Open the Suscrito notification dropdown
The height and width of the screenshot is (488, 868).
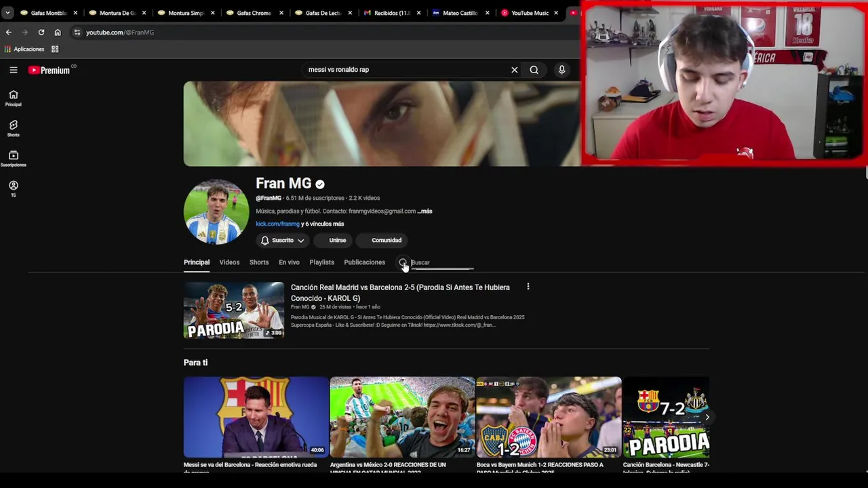[x=283, y=241]
